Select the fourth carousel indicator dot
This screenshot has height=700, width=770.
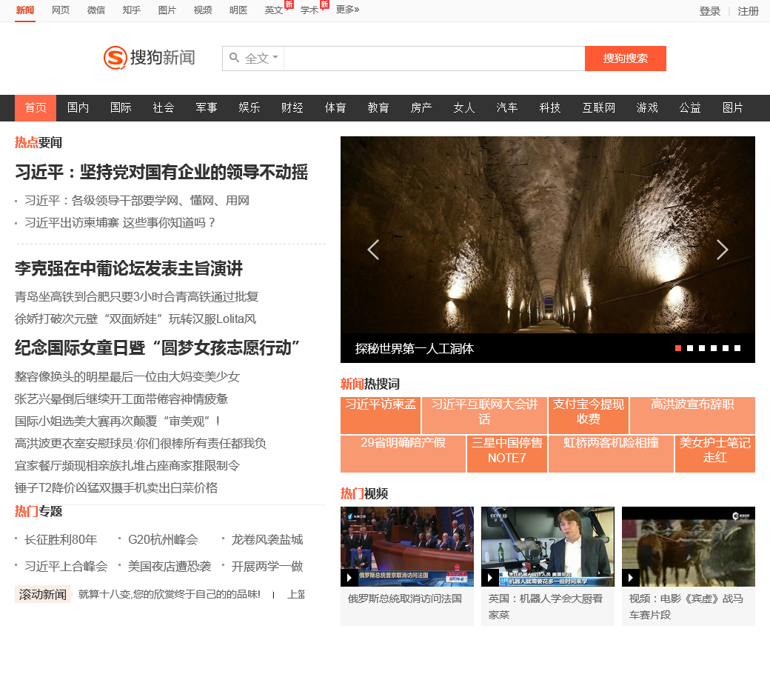click(x=714, y=348)
